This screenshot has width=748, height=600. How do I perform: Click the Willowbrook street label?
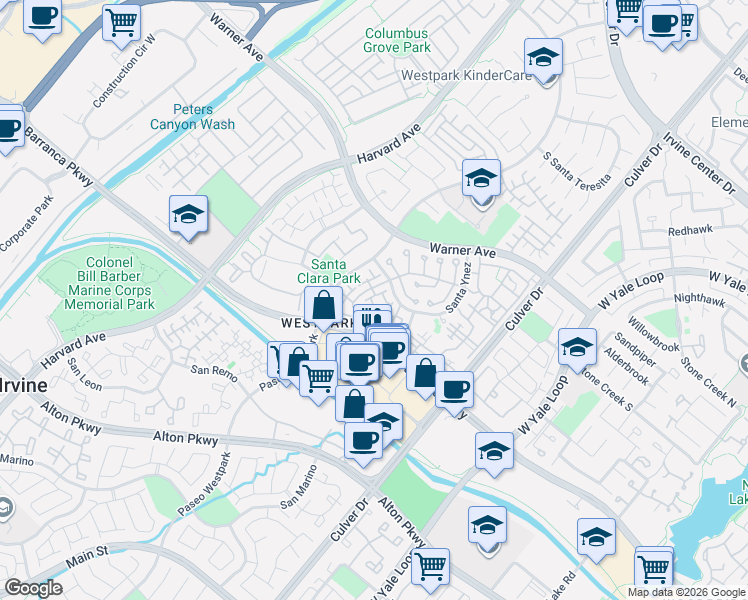click(653, 334)
